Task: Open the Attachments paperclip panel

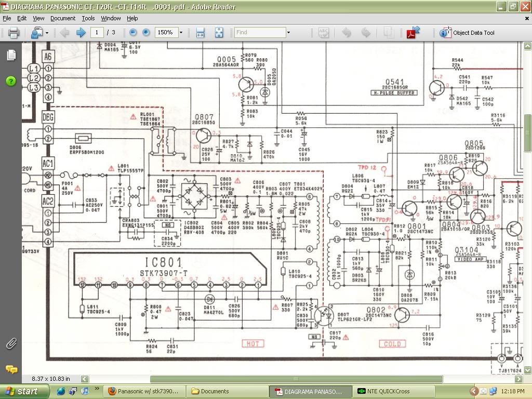Action: click(11, 344)
